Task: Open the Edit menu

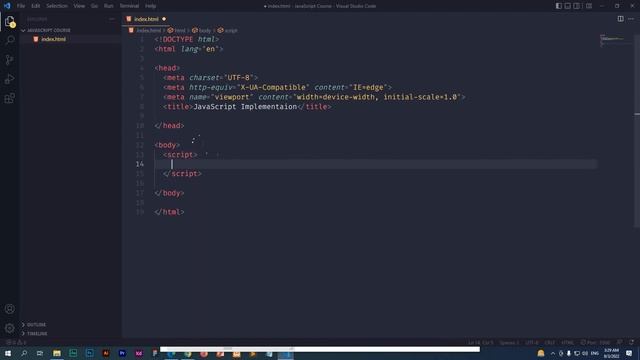Action: tap(36, 6)
